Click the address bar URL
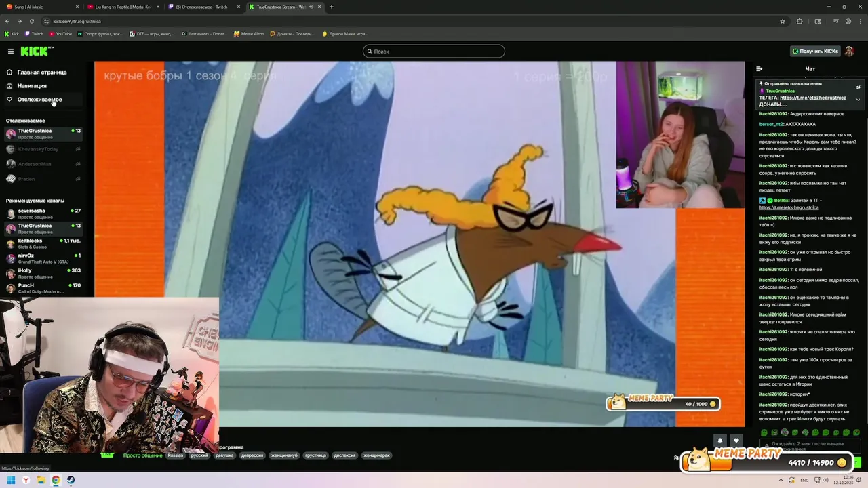The image size is (868, 488). [77, 21]
